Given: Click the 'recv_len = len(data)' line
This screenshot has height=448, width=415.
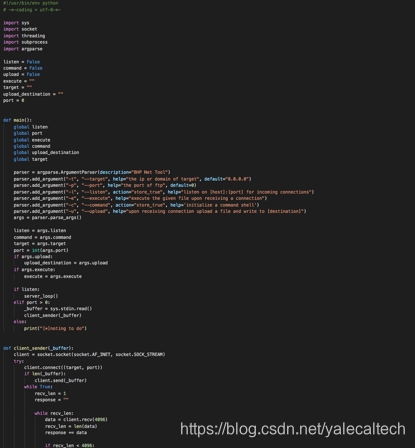Looking at the screenshot, I should 71,426.
